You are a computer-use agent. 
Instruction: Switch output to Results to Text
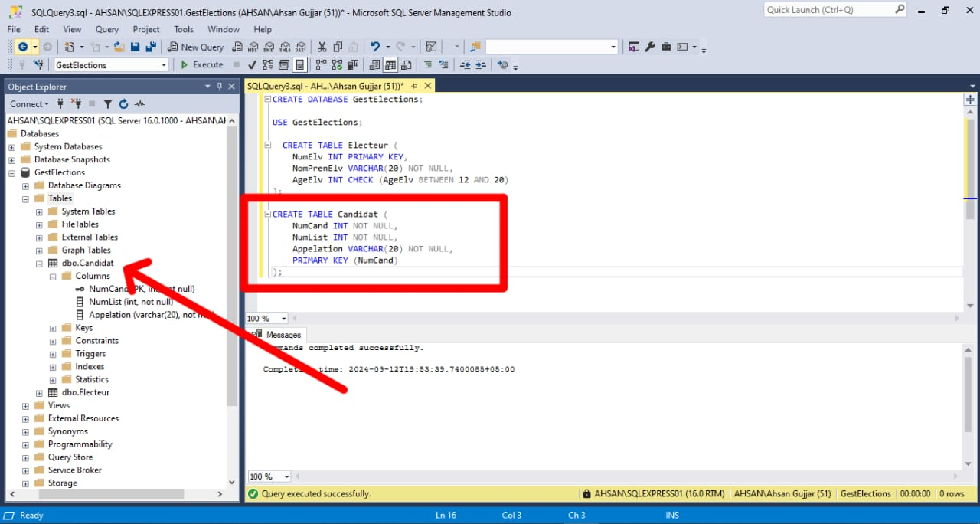click(374, 65)
